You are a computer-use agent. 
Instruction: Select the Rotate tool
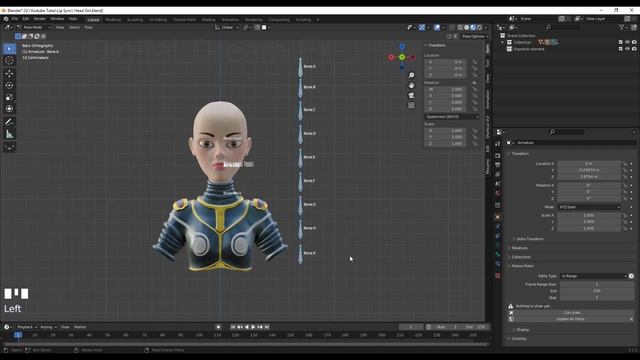coord(9,85)
